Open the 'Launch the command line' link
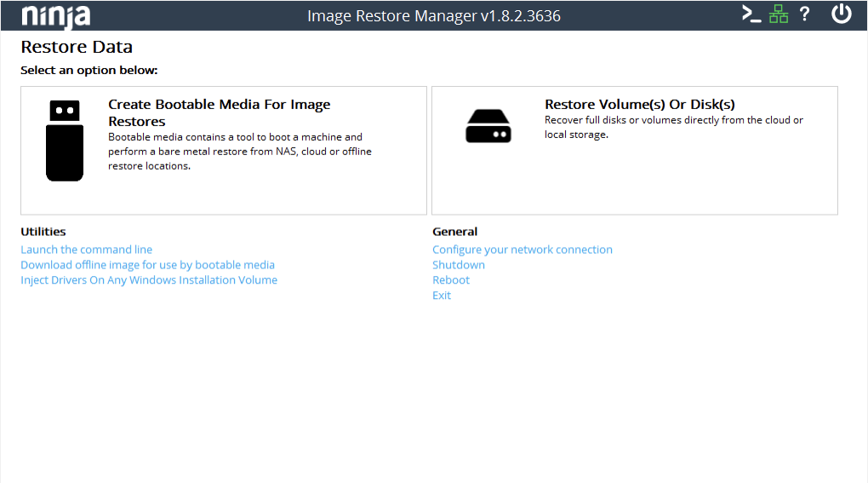 pos(86,250)
